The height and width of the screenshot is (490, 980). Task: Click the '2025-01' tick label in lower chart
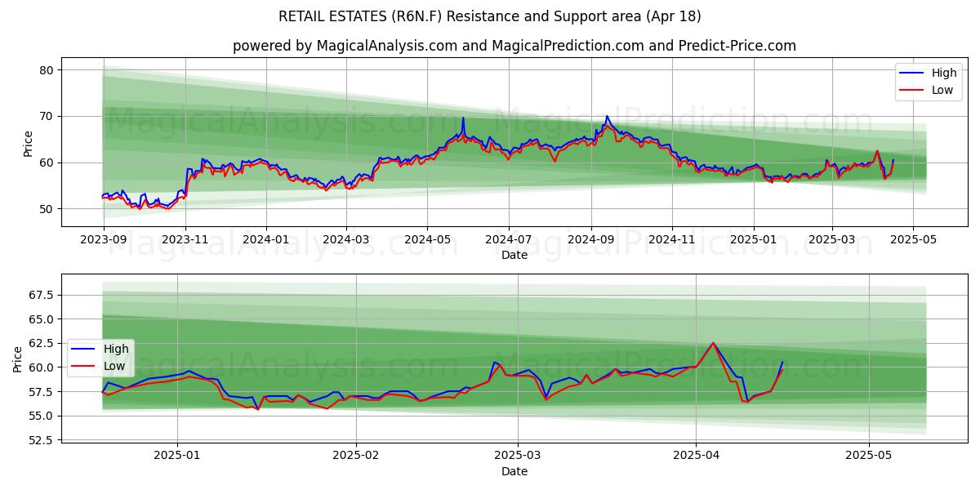pos(177,457)
